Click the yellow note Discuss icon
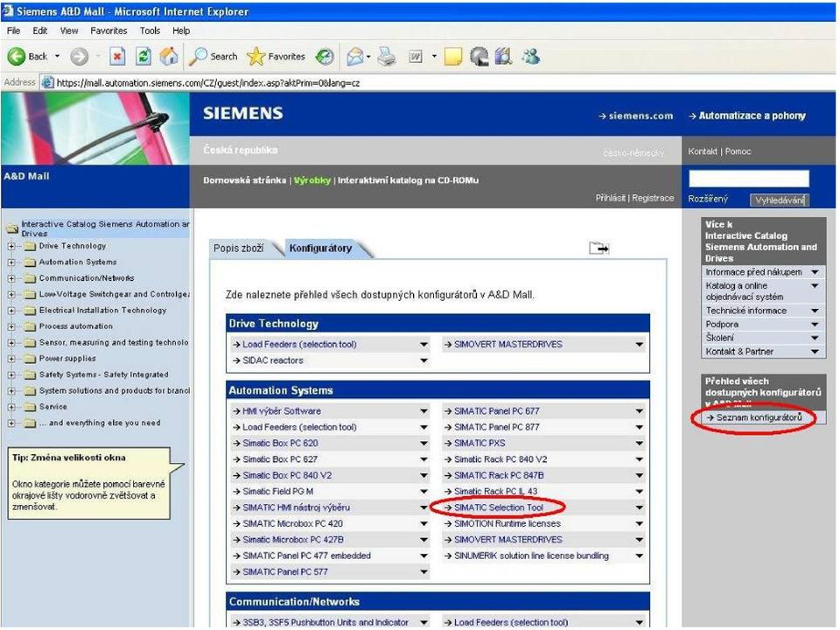This screenshot has height=630, width=840. click(453, 56)
